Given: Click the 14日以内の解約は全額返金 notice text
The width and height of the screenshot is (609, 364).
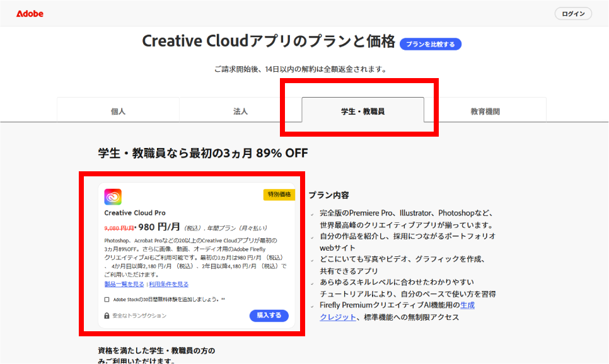Looking at the screenshot, I should click(x=301, y=69).
